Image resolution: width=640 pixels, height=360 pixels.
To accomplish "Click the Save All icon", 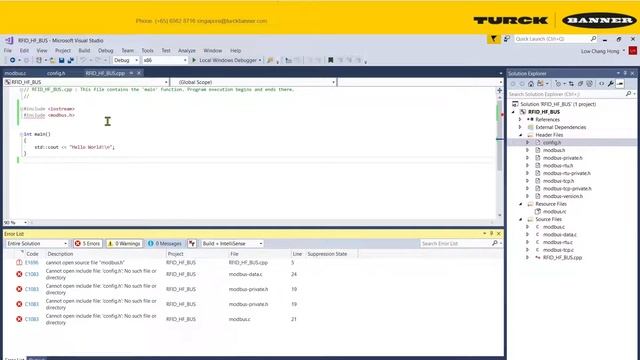I will click(70, 60).
